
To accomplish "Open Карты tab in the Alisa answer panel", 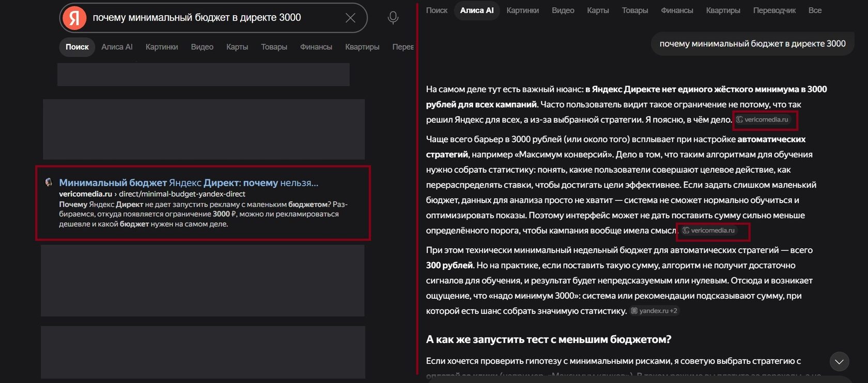I will [x=598, y=10].
